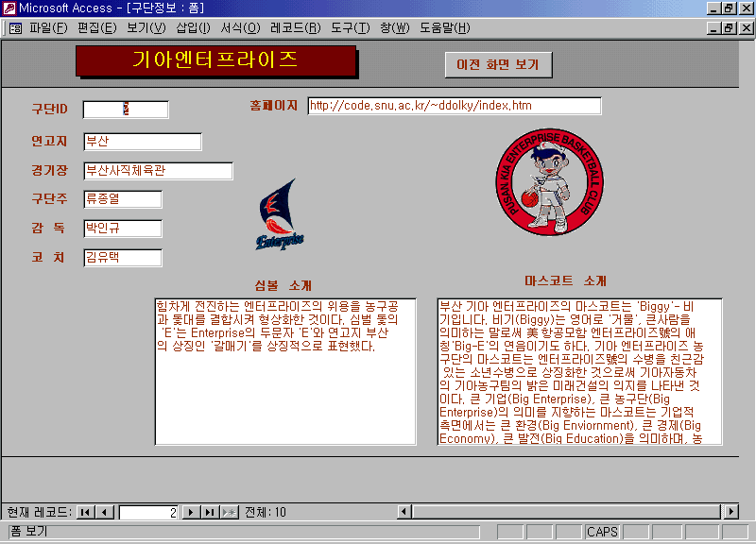Jump to last record navigation button
This screenshot has width=756, height=544.
(x=210, y=512)
